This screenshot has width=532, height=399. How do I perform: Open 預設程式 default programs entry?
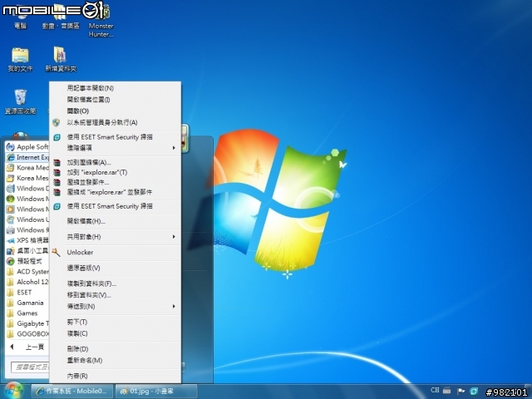[x=27, y=261]
